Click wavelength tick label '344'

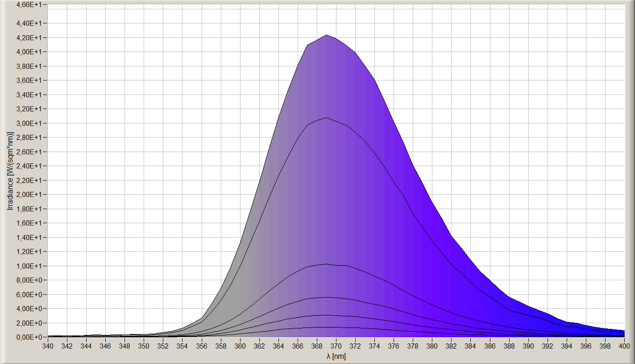86,346
